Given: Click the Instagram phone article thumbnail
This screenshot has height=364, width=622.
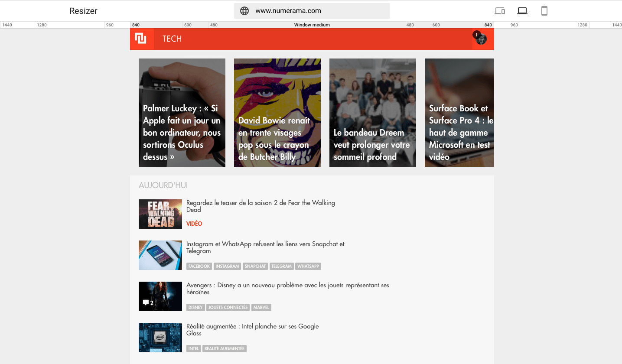Looking at the screenshot, I should point(160,255).
